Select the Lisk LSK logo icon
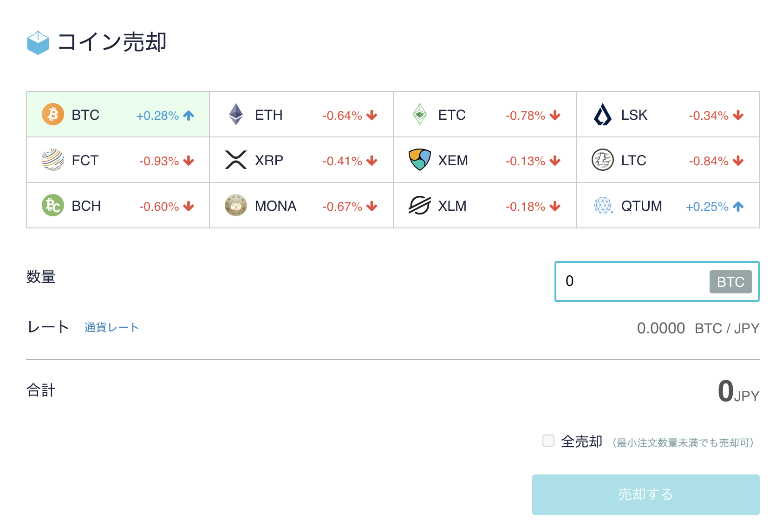782x532 pixels. coord(603,114)
